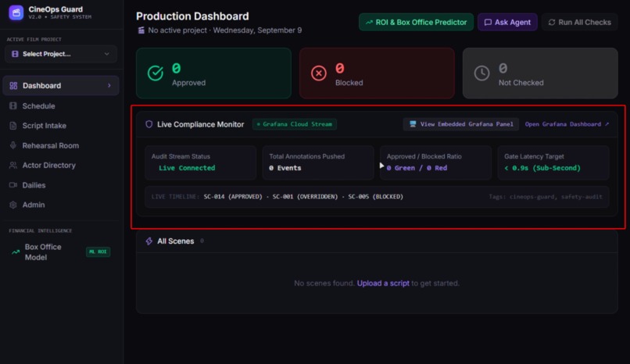Click View Embedded Grafana Panel button
Image resolution: width=630 pixels, height=364 pixels.
click(461, 124)
